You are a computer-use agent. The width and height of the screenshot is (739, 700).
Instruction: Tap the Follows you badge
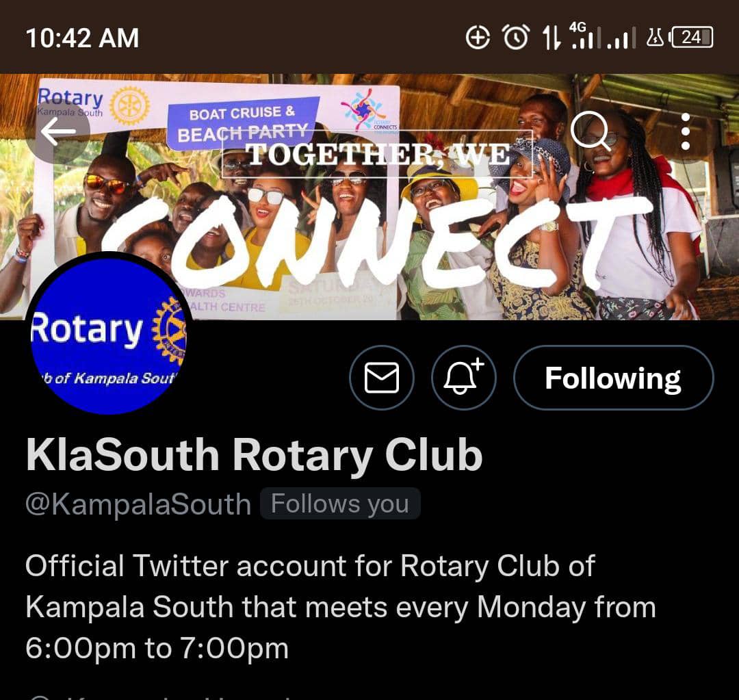[x=340, y=504]
